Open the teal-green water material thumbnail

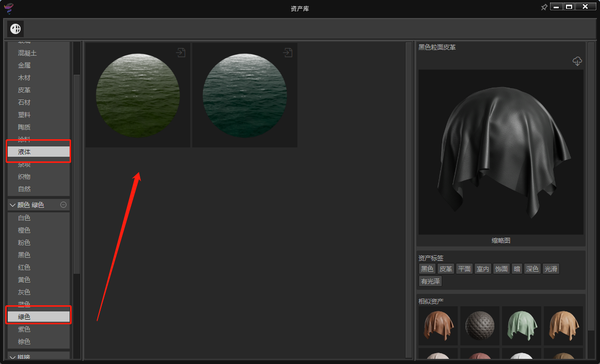(x=245, y=95)
